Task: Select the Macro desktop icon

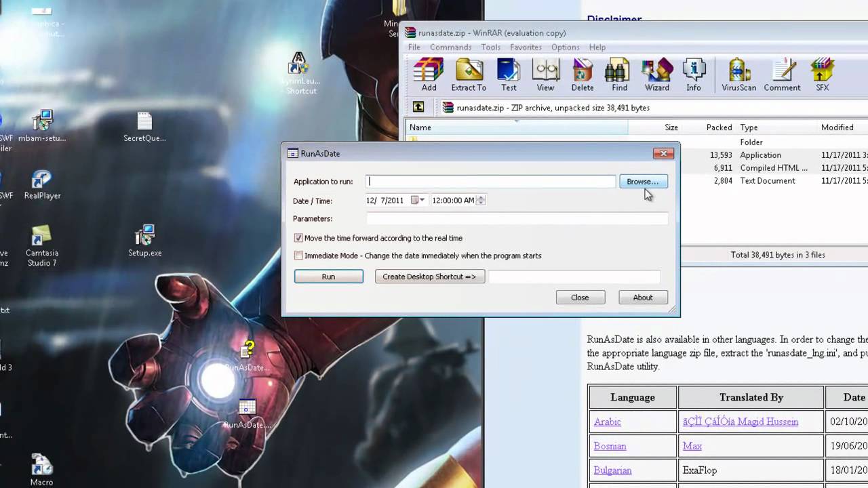Action: pyautogui.click(x=41, y=470)
